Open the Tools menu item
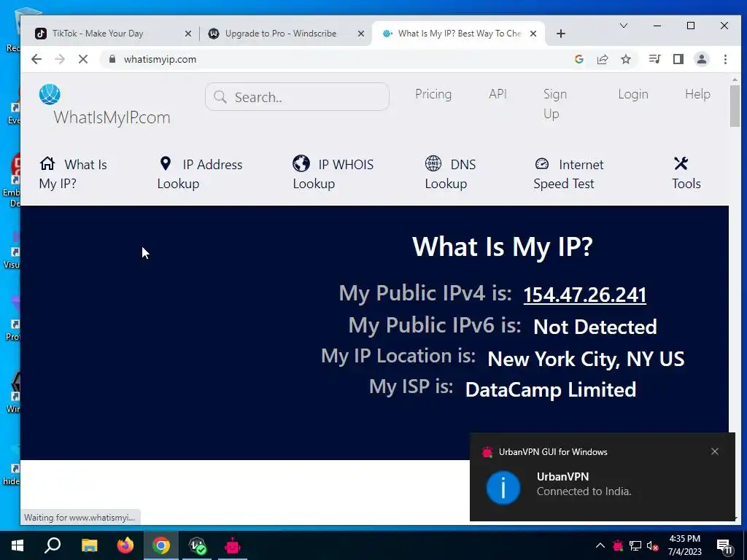 686,174
